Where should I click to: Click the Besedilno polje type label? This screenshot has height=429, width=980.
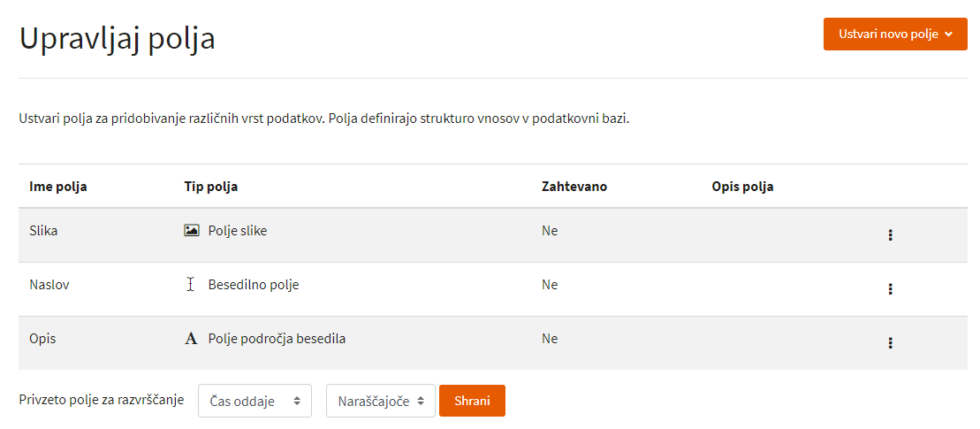[253, 285]
